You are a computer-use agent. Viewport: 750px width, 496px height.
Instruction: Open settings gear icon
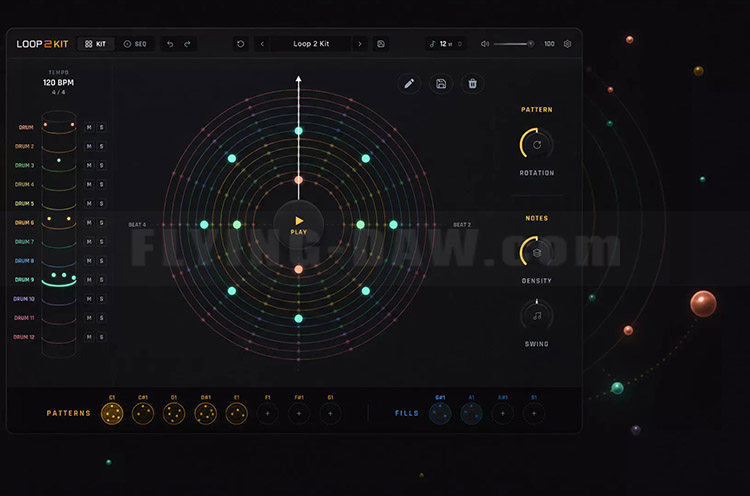point(567,44)
